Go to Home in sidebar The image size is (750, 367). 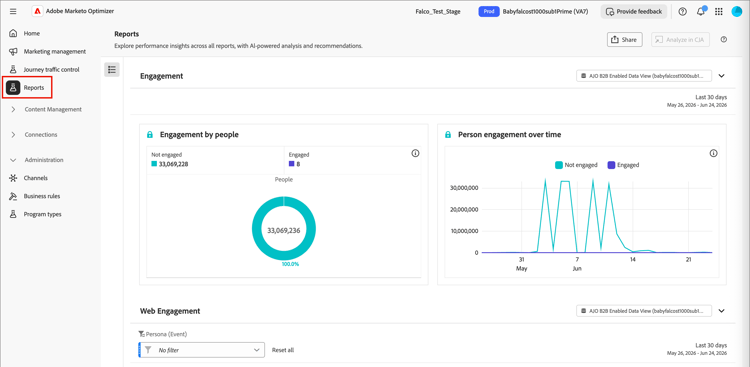coord(32,33)
